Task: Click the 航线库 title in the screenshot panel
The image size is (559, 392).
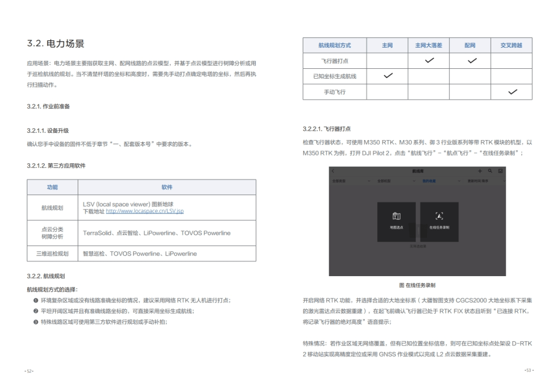Action: pyautogui.click(x=418, y=171)
